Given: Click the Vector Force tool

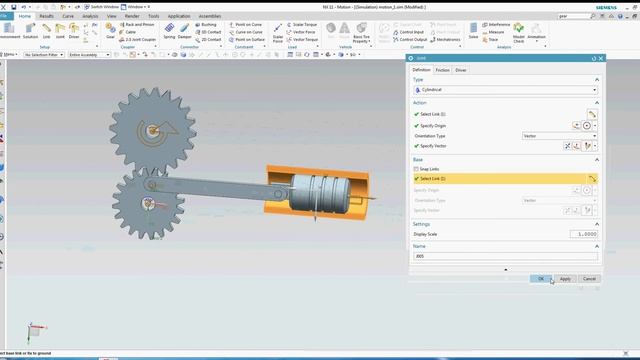Looking at the screenshot, I should (301, 32).
